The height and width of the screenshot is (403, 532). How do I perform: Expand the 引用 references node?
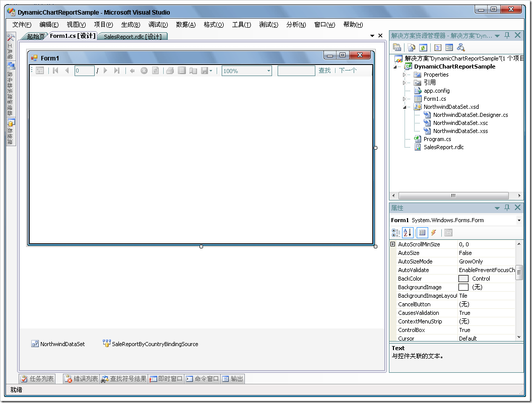[x=404, y=83]
